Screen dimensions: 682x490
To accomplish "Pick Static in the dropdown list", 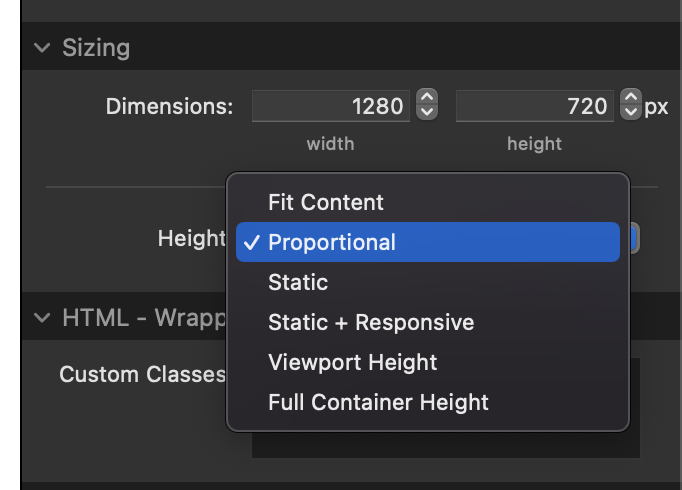I will pyautogui.click(x=298, y=283).
